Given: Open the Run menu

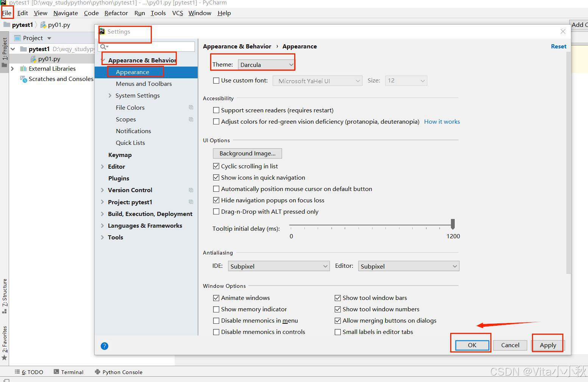Looking at the screenshot, I should (x=140, y=13).
